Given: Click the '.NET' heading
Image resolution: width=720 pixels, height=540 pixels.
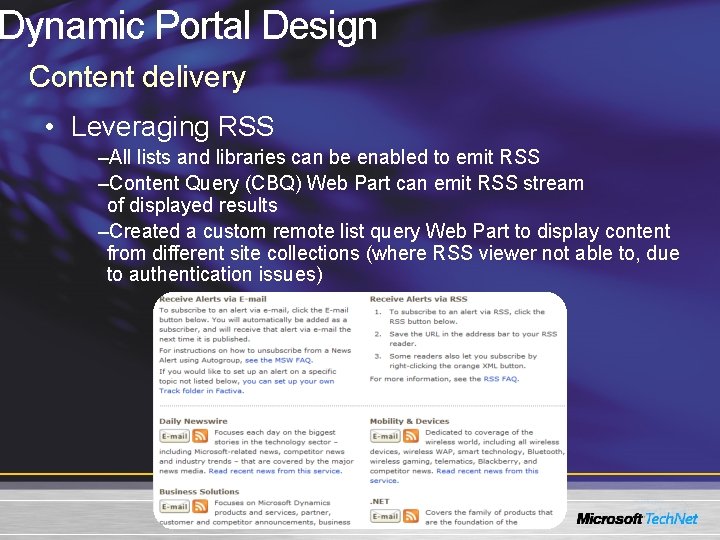Looking at the screenshot, I should pyautogui.click(x=380, y=501).
